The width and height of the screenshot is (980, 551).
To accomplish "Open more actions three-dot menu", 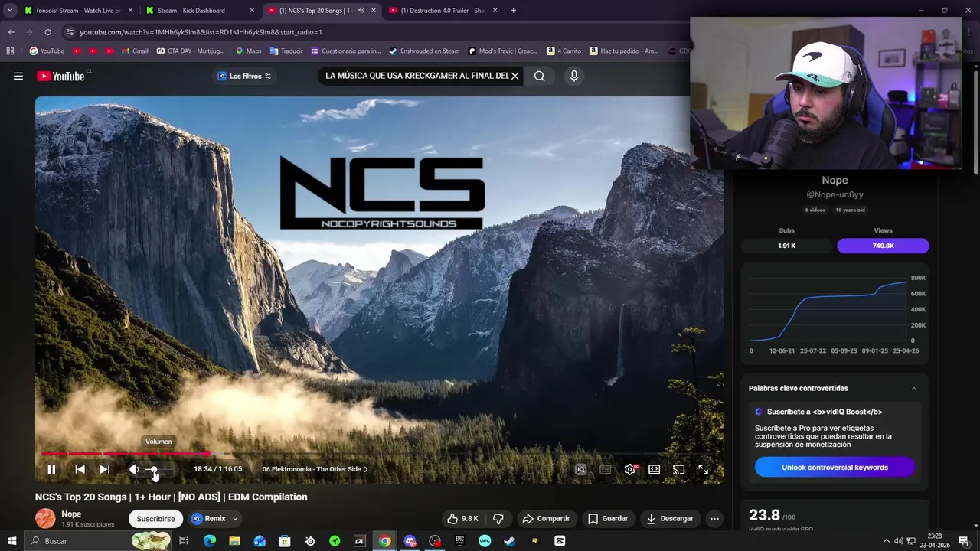I will tap(714, 518).
